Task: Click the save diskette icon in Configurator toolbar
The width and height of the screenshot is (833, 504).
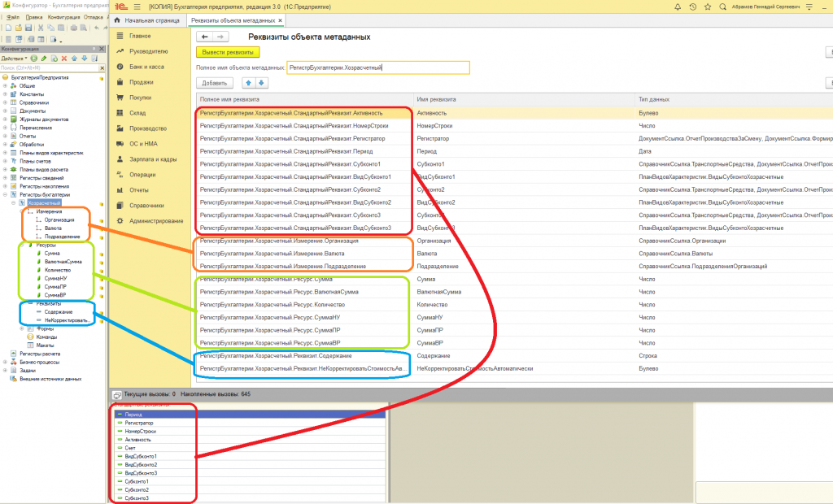Action: 28,28
